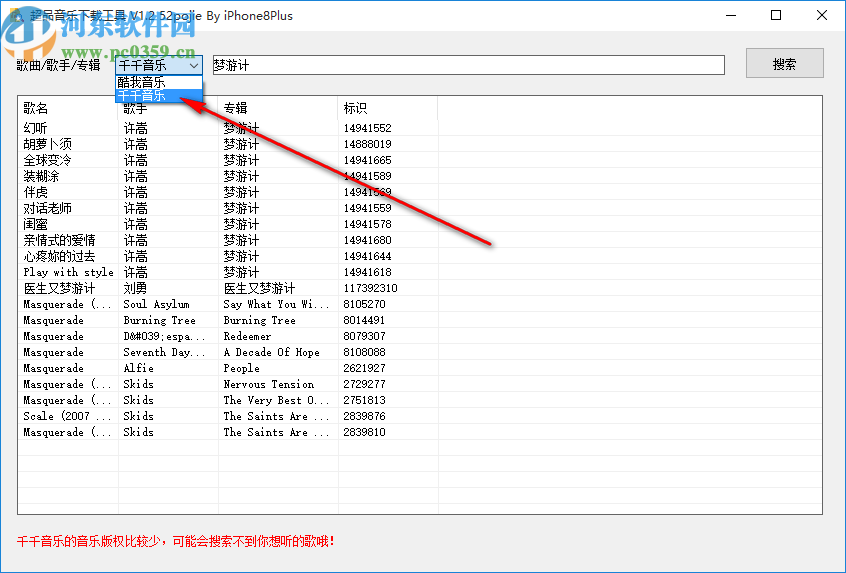Viewport: 846px width, 573px height.
Task: Click identifier 8079307
Action: (365, 336)
